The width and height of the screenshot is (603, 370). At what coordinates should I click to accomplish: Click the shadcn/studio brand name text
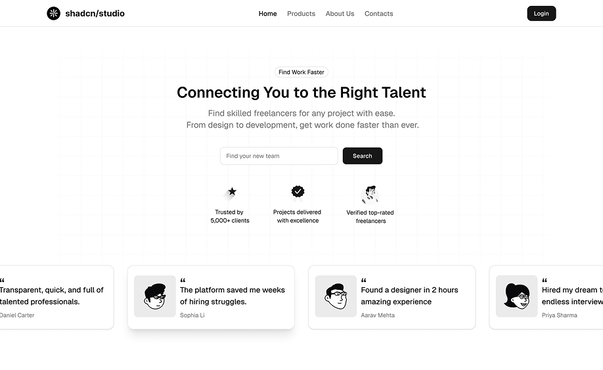point(95,13)
